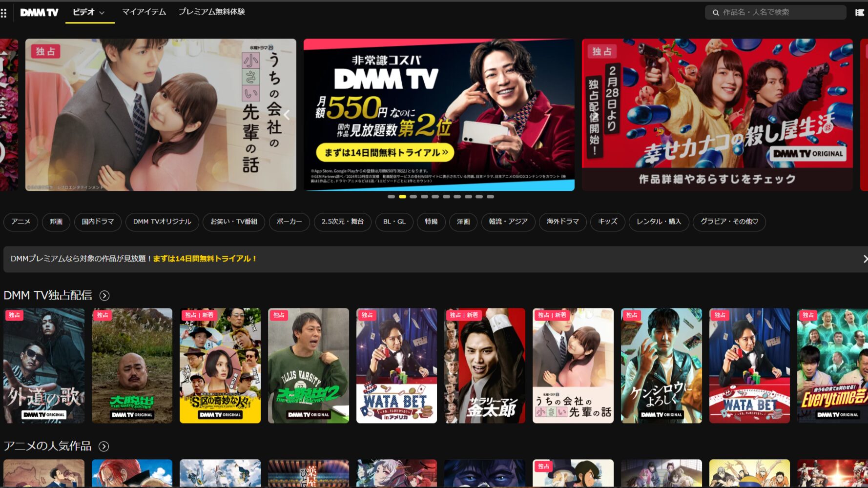Open 幸せカナコの殺し屋生活 banner
Image resolution: width=868 pixels, height=488 pixels.
(x=717, y=115)
